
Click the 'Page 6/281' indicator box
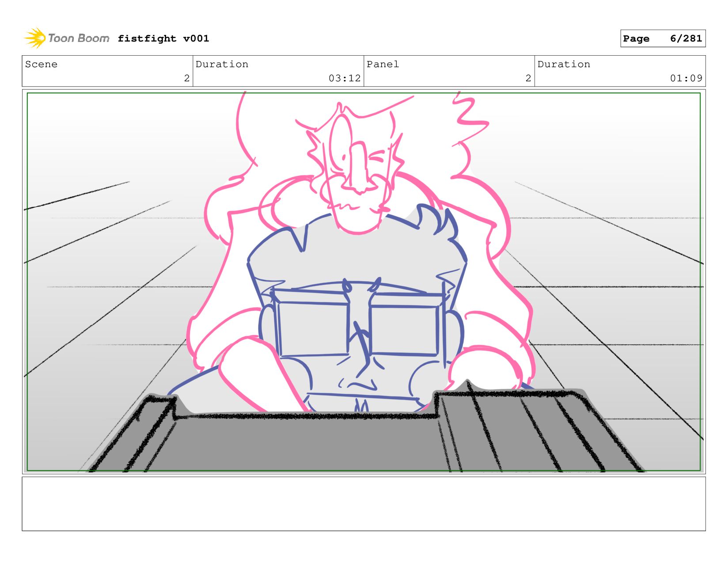tap(663, 38)
